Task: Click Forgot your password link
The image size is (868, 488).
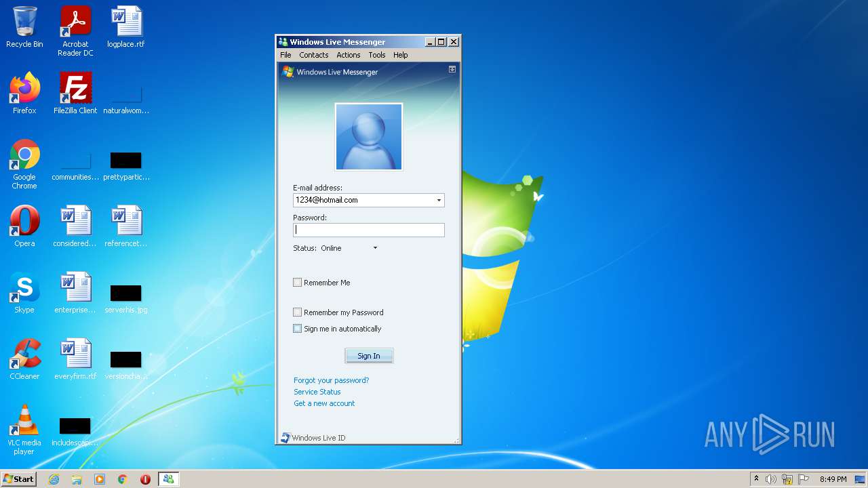Action: coord(332,380)
